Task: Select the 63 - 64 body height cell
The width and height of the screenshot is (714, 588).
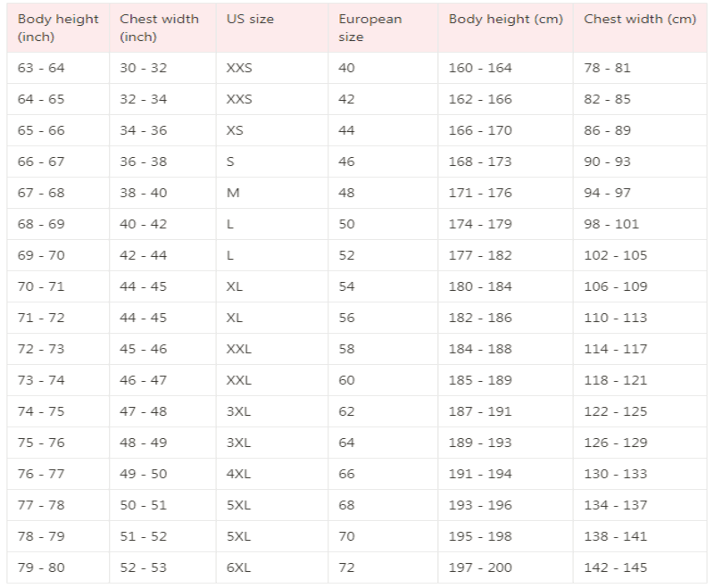Action: click(58, 68)
